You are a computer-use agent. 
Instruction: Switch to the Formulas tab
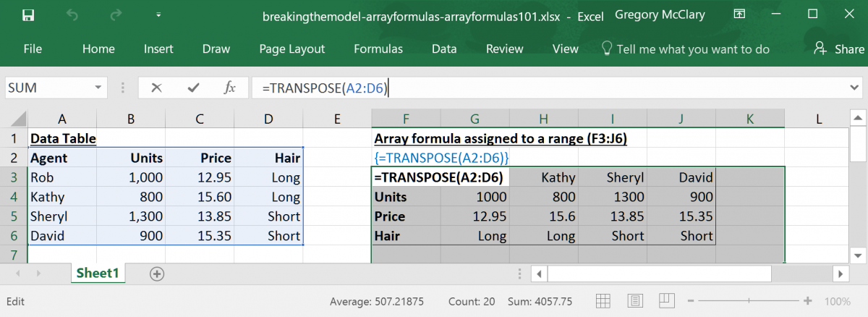pos(378,49)
